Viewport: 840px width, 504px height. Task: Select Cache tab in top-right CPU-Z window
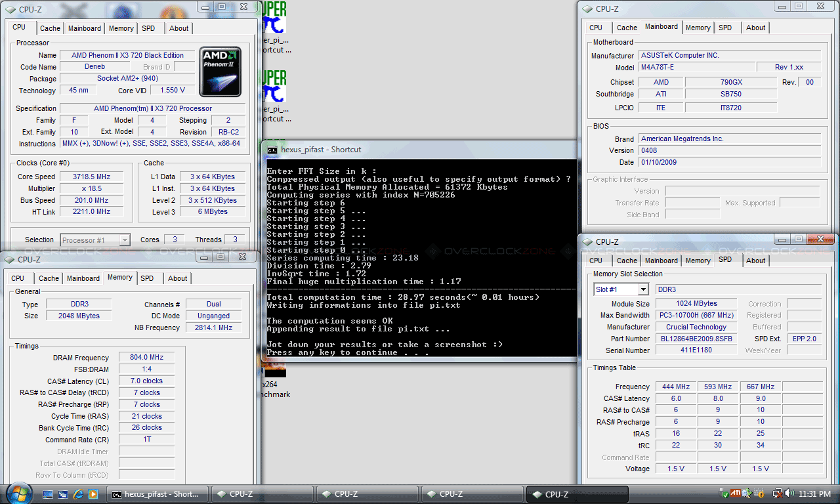(627, 28)
